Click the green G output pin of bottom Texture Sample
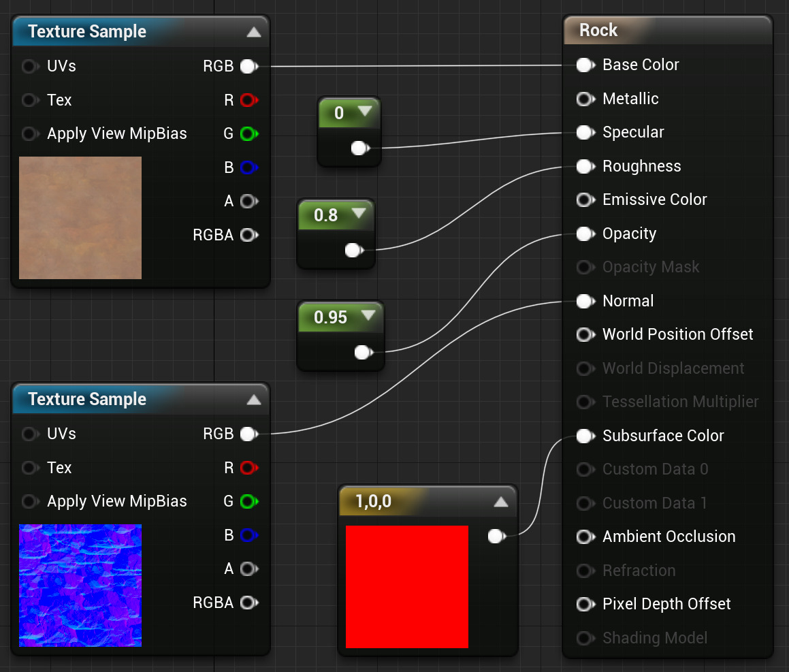Viewport: 789px width, 672px height. tap(248, 502)
